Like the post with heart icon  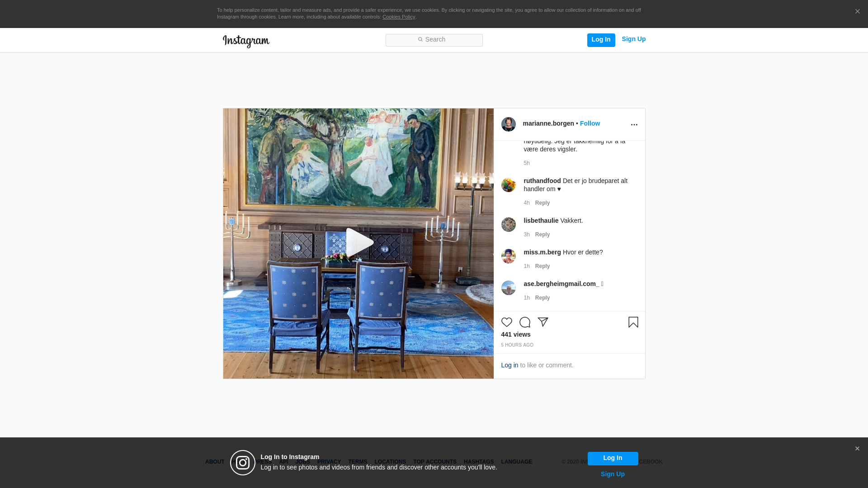(x=507, y=322)
